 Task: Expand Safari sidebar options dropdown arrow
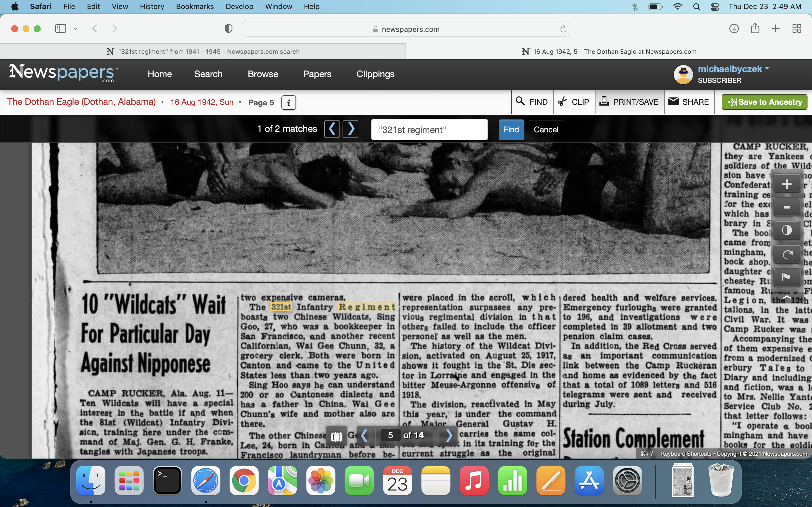(x=76, y=29)
